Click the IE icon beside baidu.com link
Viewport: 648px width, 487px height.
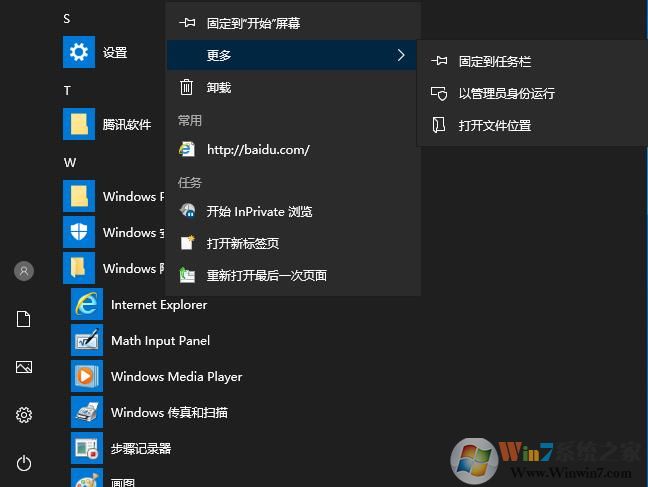coord(187,149)
